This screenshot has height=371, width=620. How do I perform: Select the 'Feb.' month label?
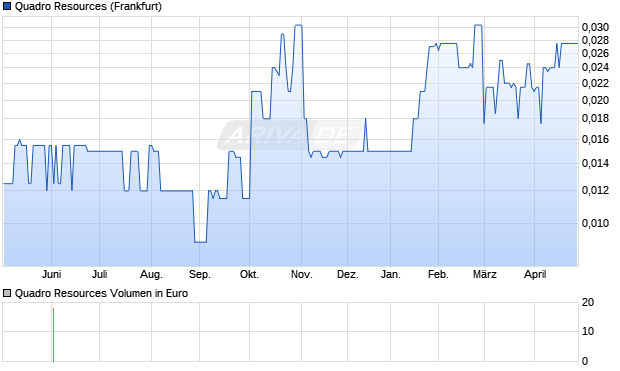[439, 274]
